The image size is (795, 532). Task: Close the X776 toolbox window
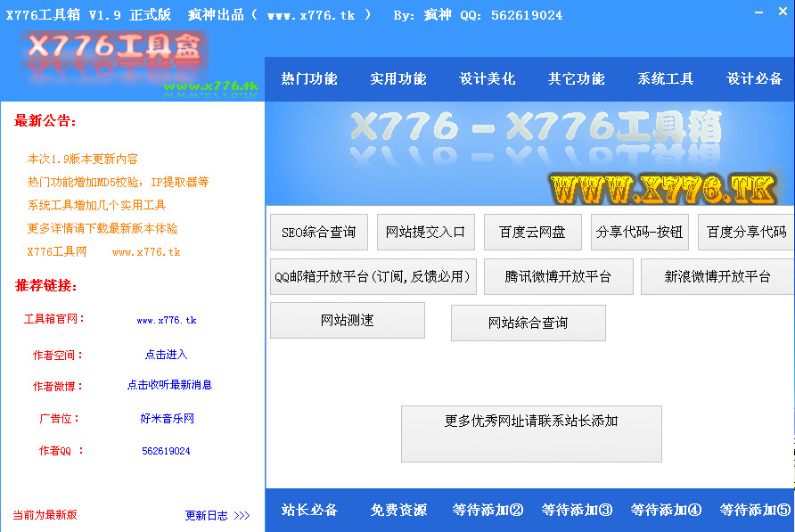pos(783,12)
